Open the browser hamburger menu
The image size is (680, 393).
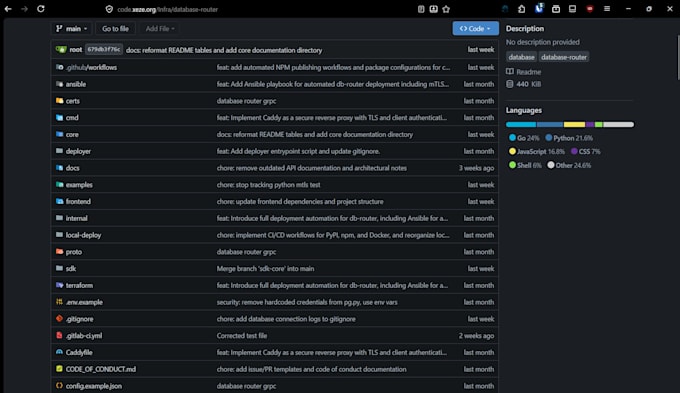[x=607, y=9]
